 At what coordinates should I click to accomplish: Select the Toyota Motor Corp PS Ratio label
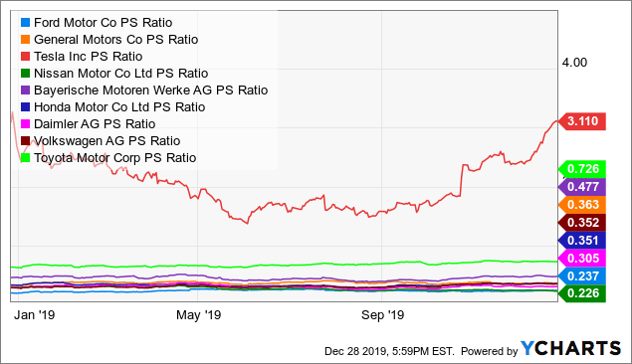click(115, 158)
